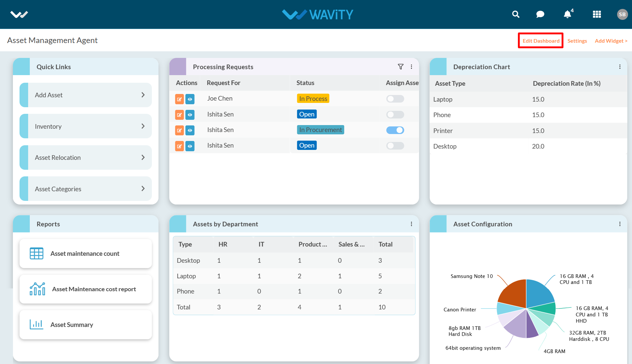Expand Add Asset quick link chevron
The height and width of the screenshot is (364, 632).
[x=143, y=95]
